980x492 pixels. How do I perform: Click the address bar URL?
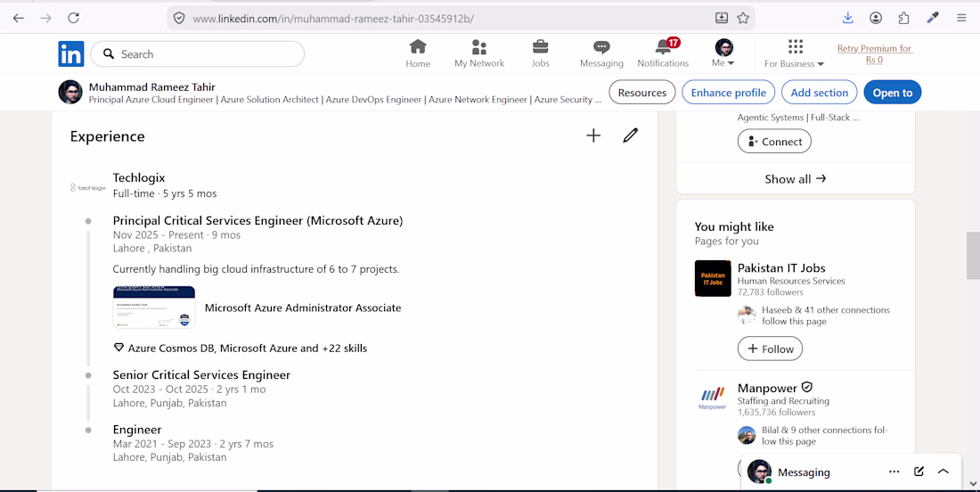point(333,18)
